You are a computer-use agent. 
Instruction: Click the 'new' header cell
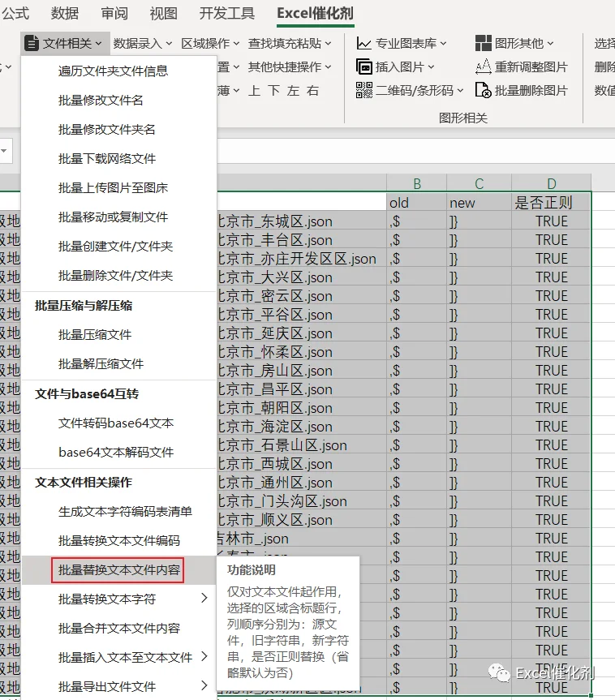480,203
